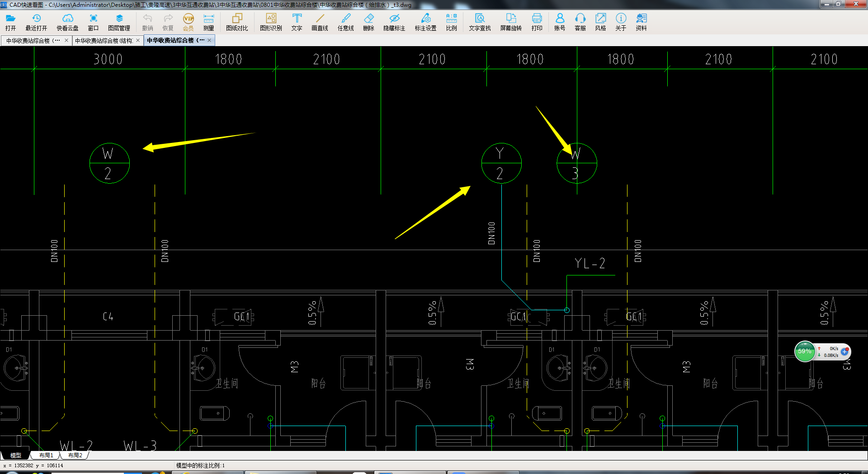Click the YL-2 label text

[590, 263]
